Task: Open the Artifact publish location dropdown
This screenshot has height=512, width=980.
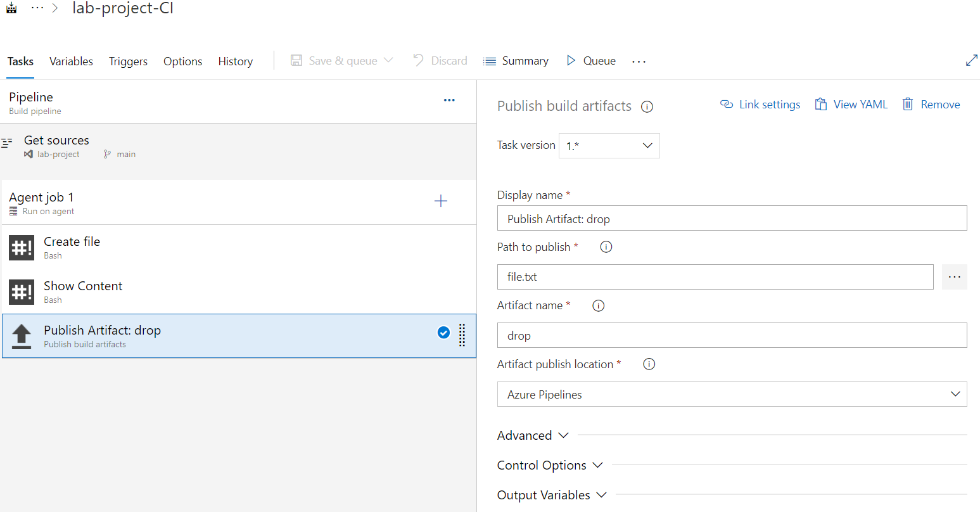Action: tap(732, 394)
